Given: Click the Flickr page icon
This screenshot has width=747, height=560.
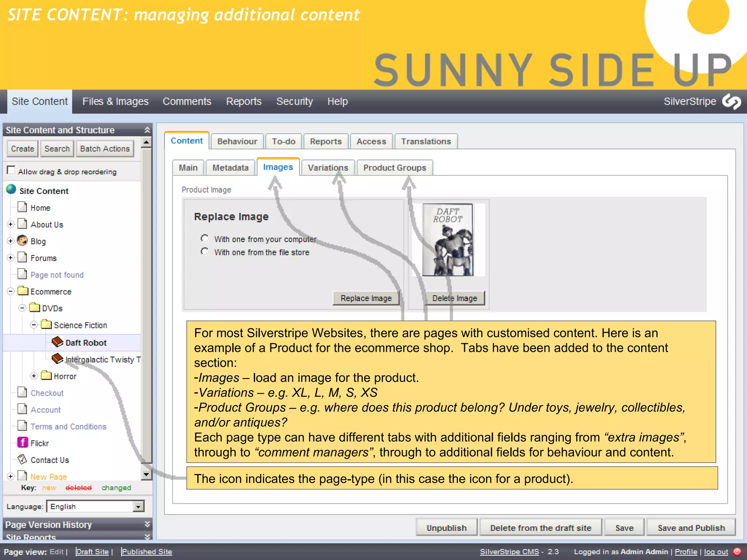Looking at the screenshot, I should coord(23,443).
